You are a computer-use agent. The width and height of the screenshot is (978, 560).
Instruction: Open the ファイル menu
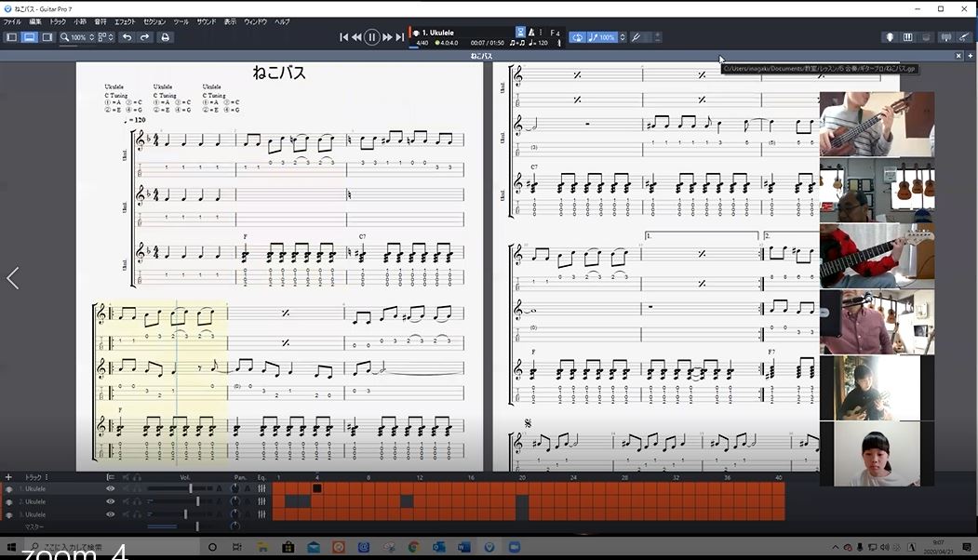[x=12, y=21]
